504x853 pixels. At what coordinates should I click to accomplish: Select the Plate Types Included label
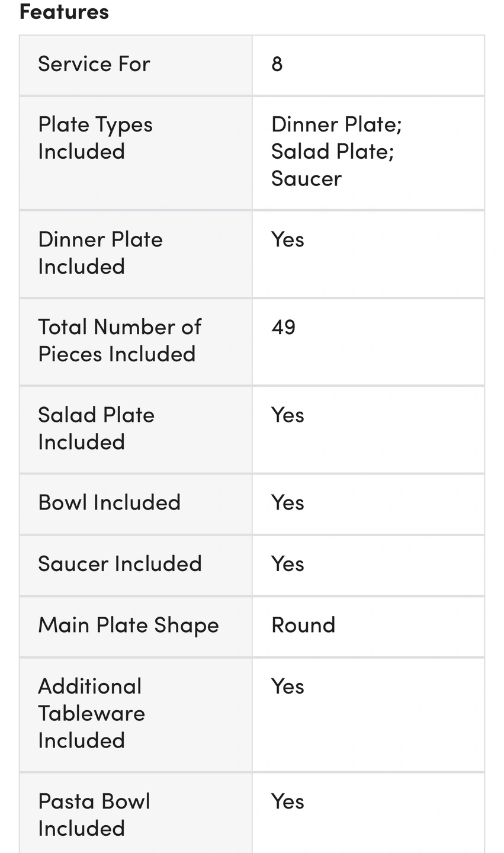click(x=95, y=138)
